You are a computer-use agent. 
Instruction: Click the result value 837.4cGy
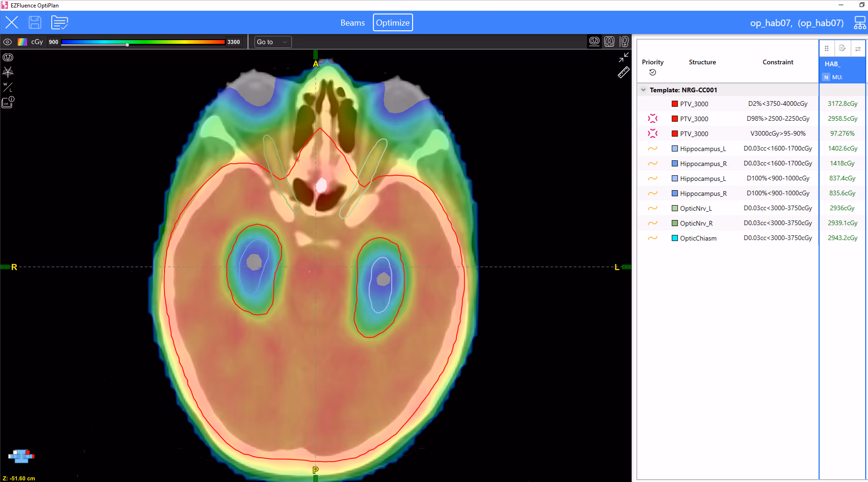click(x=842, y=178)
